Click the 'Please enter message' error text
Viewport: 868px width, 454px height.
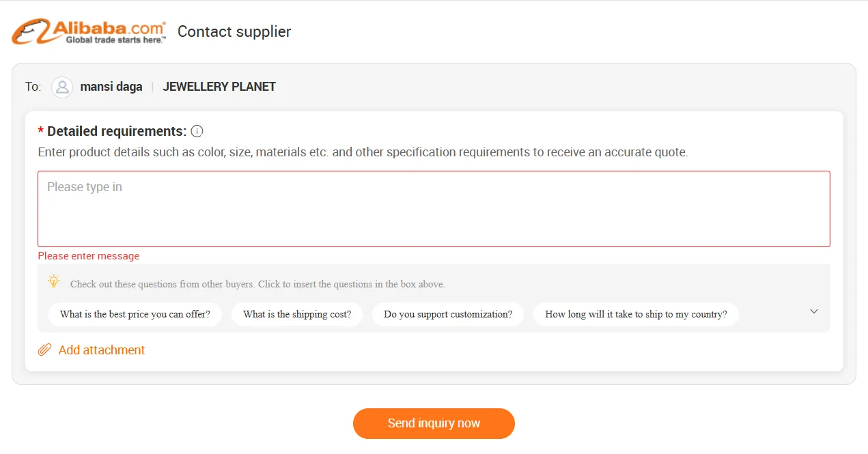click(89, 256)
